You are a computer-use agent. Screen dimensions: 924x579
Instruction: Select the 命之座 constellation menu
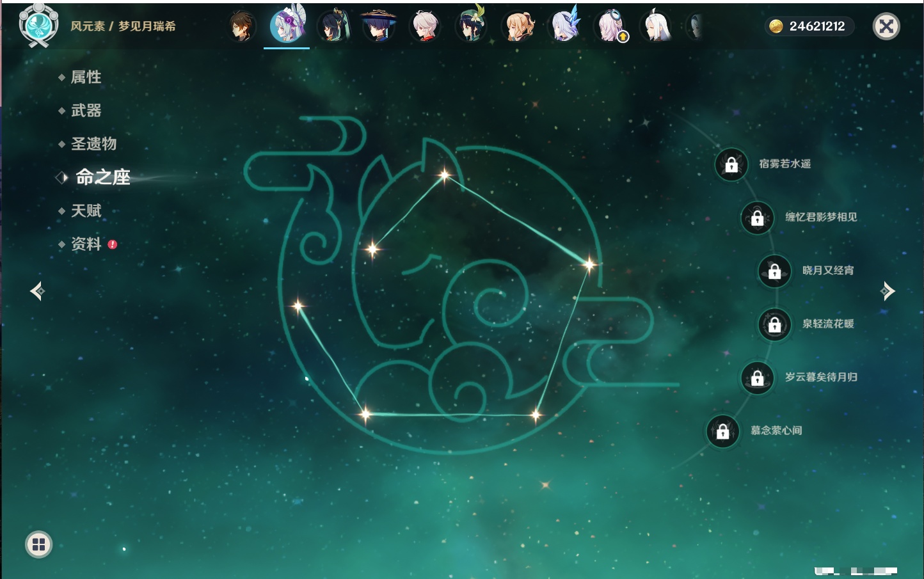click(102, 177)
